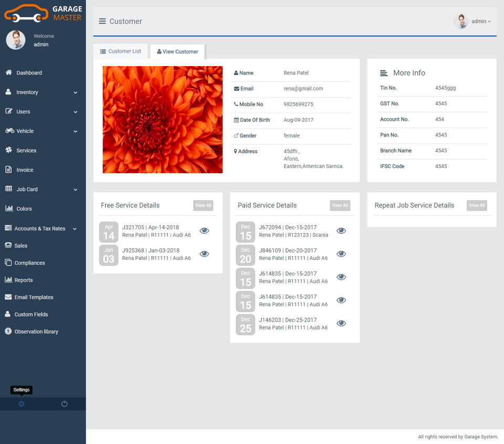
Task: Click the Compliances copy icon
Action: [x=8, y=262]
